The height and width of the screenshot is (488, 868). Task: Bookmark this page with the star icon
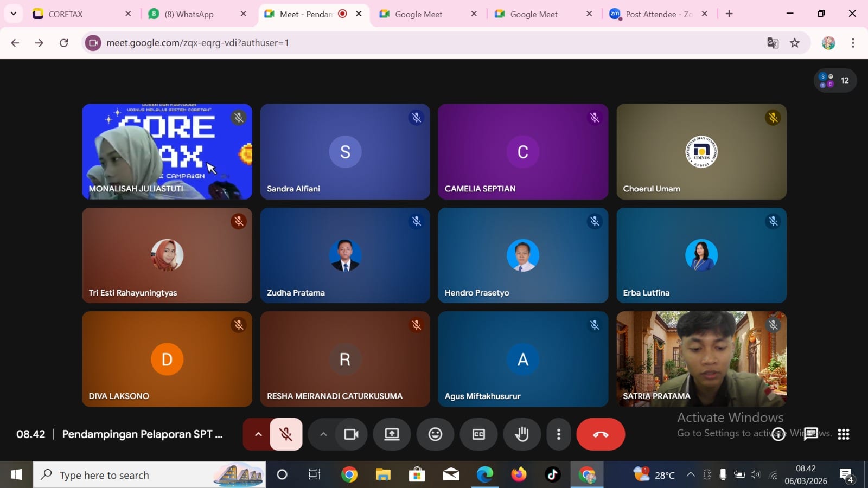(795, 43)
